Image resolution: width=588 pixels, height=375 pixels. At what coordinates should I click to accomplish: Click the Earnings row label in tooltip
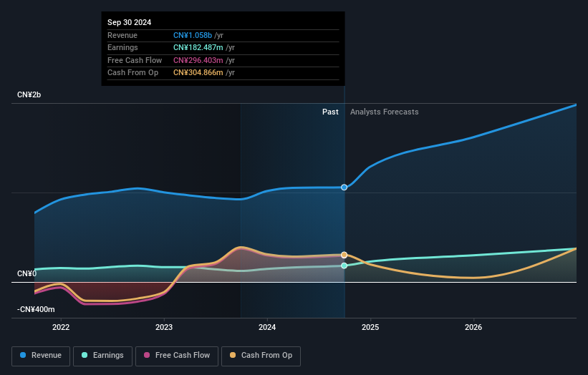pyautogui.click(x=122, y=47)
